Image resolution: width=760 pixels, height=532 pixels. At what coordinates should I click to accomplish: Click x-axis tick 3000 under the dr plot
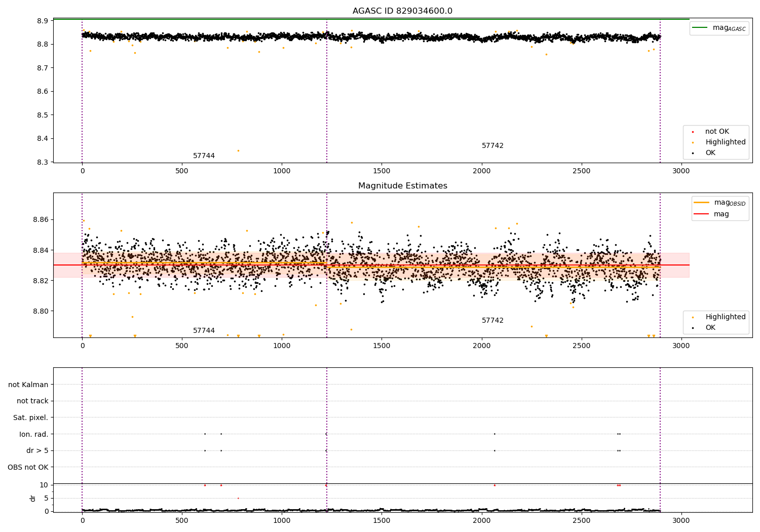(x=681, y=521)
